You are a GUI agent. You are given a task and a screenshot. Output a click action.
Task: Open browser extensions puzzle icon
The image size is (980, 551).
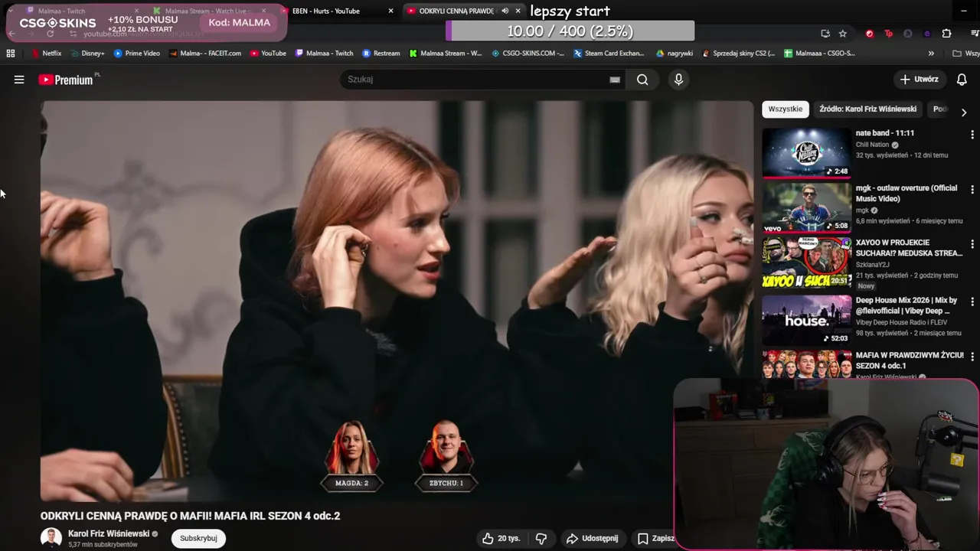pos(947,34)
